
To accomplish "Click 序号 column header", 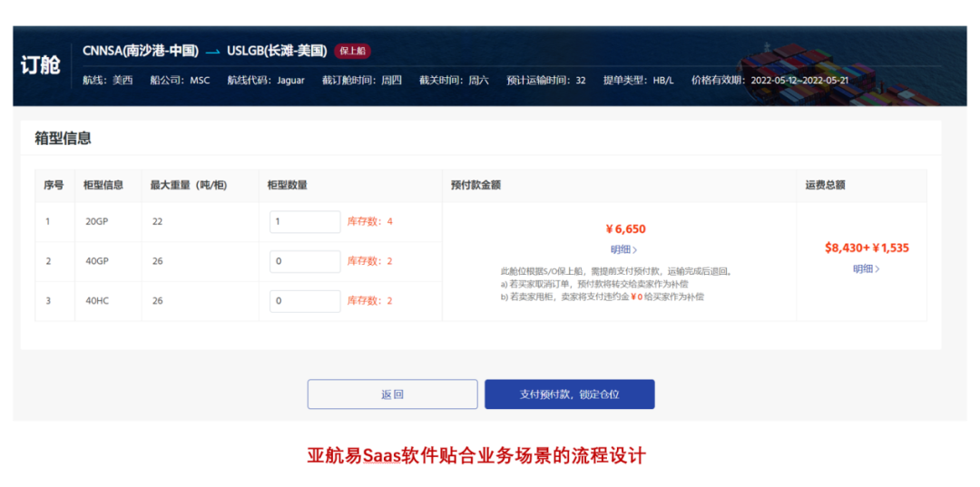I will point(54,185).
